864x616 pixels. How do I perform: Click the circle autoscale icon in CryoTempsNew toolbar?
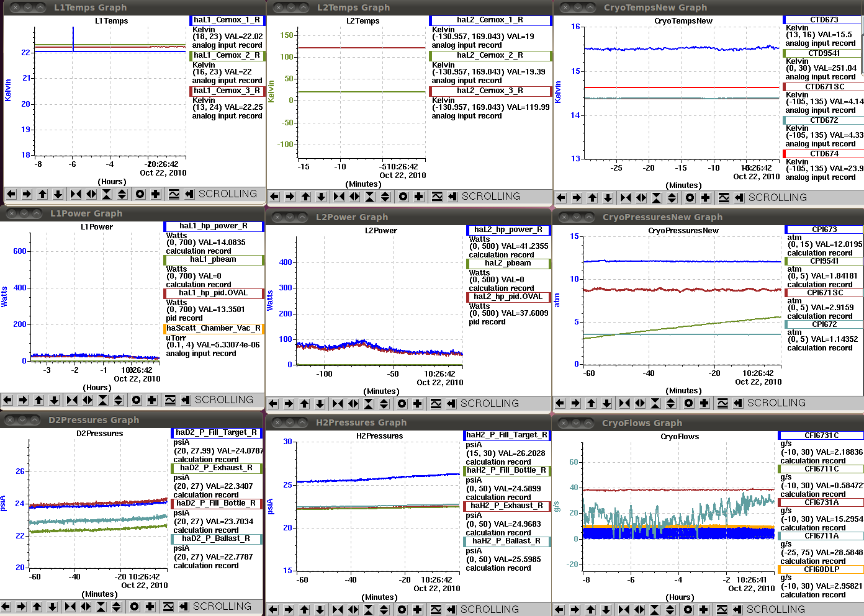[x=690, y=198]
